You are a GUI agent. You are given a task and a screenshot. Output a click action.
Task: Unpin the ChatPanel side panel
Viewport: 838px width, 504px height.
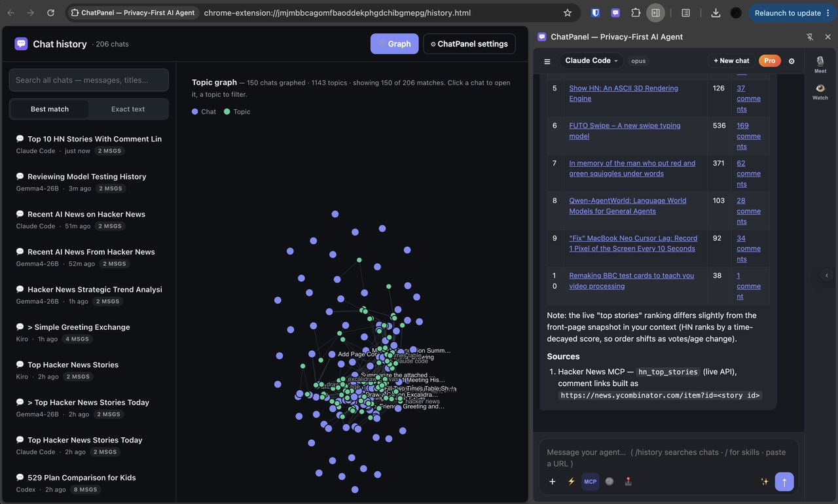[810, 37]
